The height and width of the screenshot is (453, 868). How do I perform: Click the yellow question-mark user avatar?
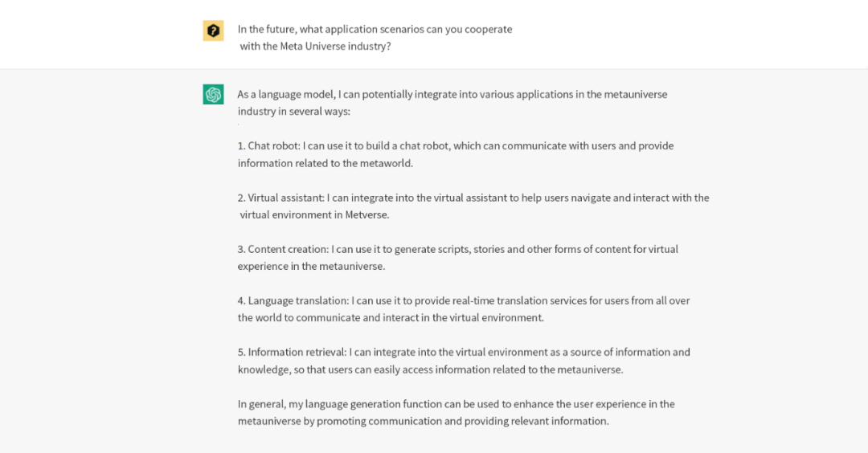click(x=213, y=31)
